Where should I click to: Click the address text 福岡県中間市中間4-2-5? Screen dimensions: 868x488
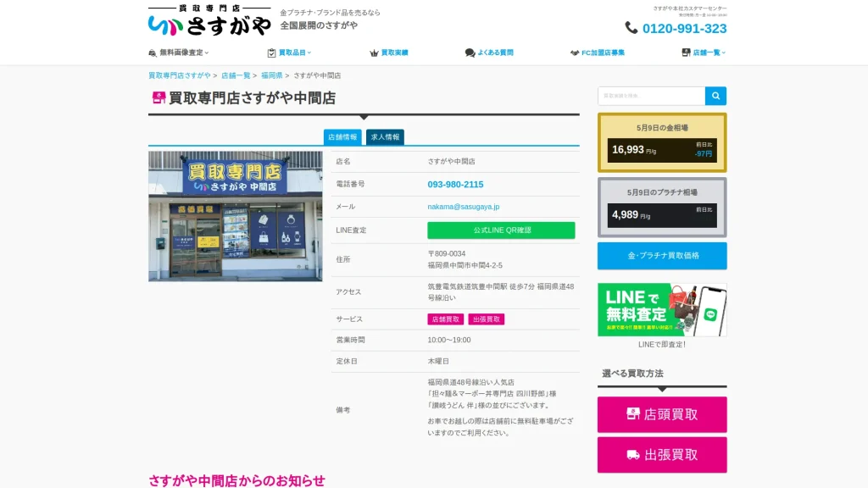pos(465,265)
